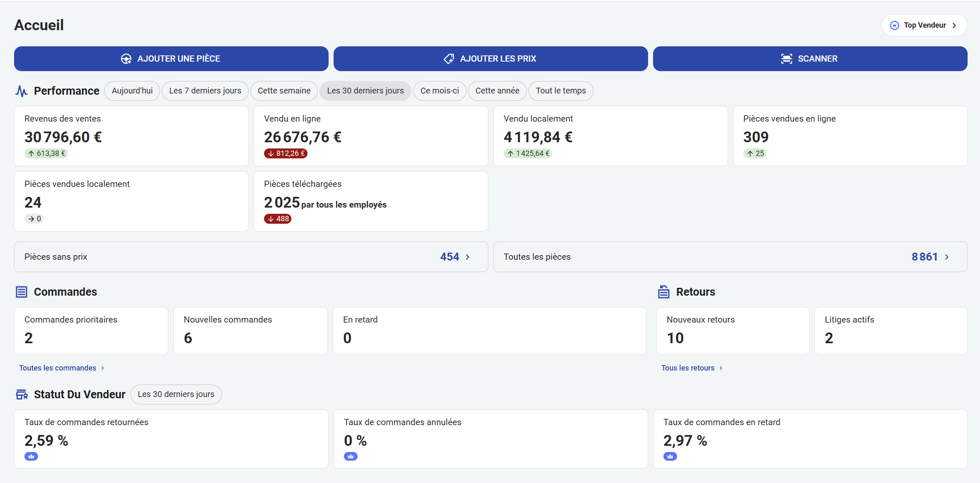Click the Performance pulse icon
The height and width of the screenshot is (483, 980).
(x=22, y=91)
